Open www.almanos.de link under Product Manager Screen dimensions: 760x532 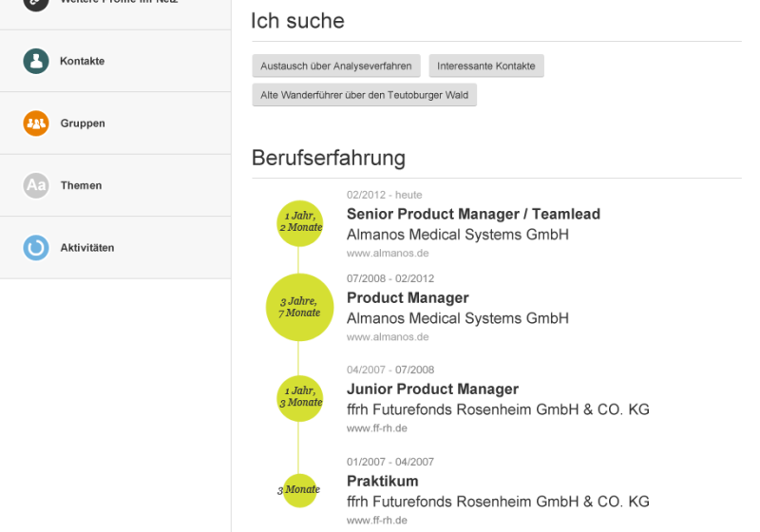click(388, 337)
